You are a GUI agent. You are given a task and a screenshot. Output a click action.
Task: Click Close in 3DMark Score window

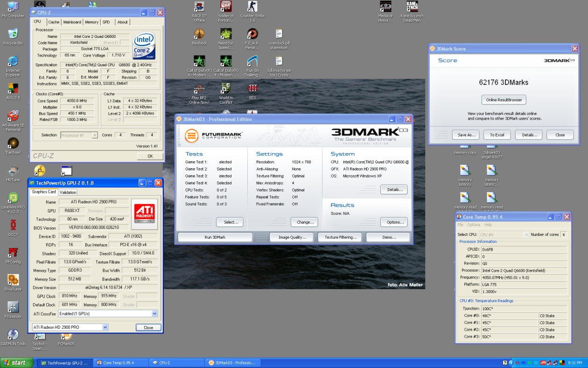point(560,135)
